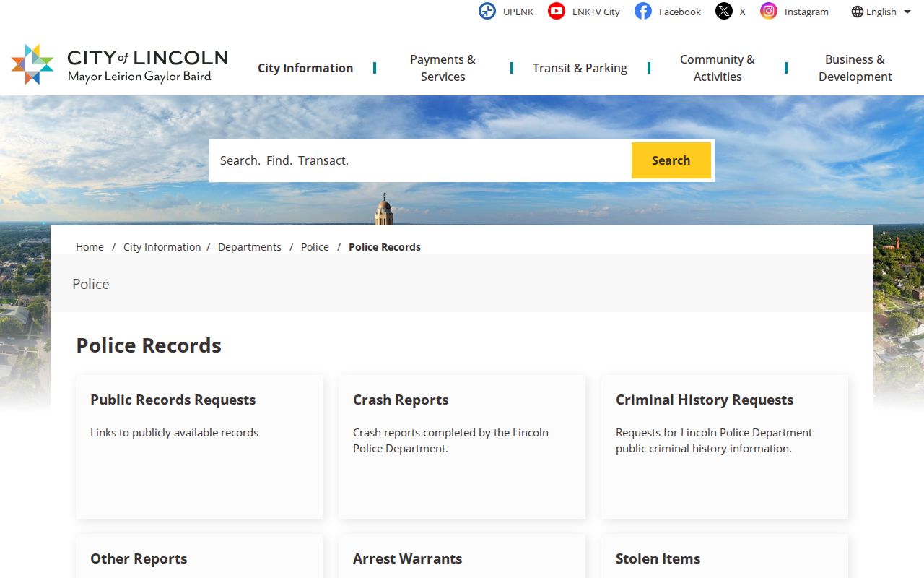Open the Stolen Items card
Image resolution: width=924 pixels, height=578 pixels.
(x=725, y=556)
